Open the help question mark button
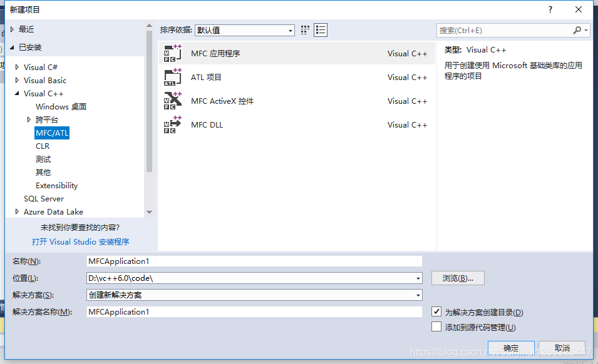Screen dimensions: 598x364 (550, 9)
